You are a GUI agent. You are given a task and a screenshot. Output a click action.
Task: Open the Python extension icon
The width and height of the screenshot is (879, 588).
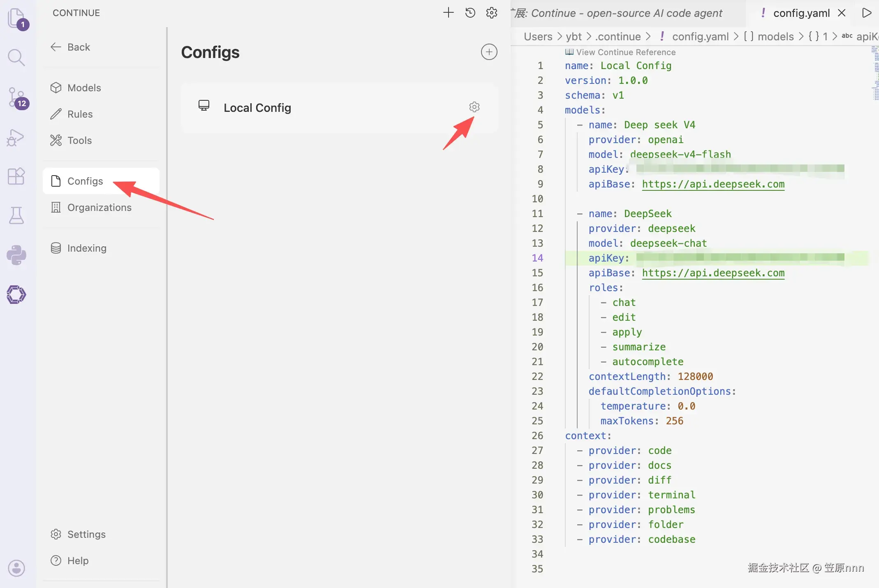coord(16,255)
